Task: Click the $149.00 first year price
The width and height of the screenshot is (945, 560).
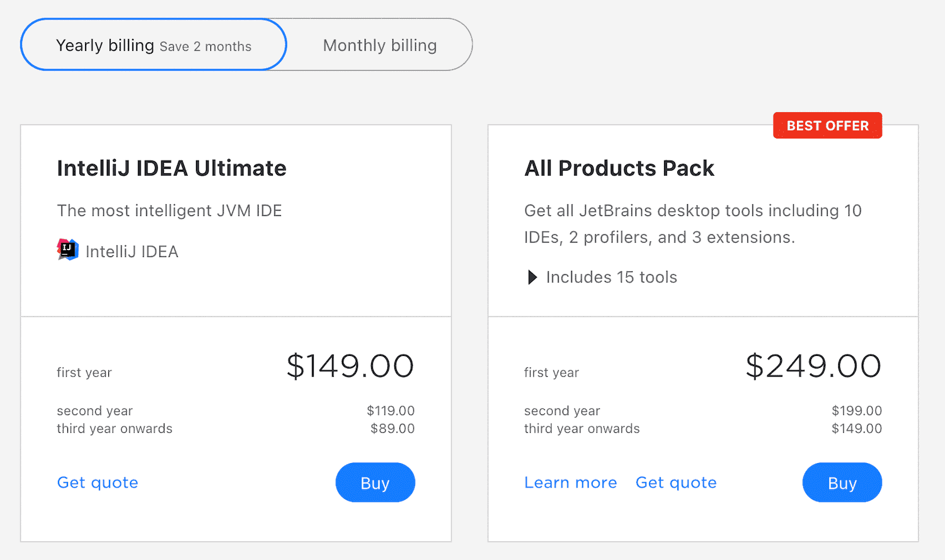Action: coord(351,366)
